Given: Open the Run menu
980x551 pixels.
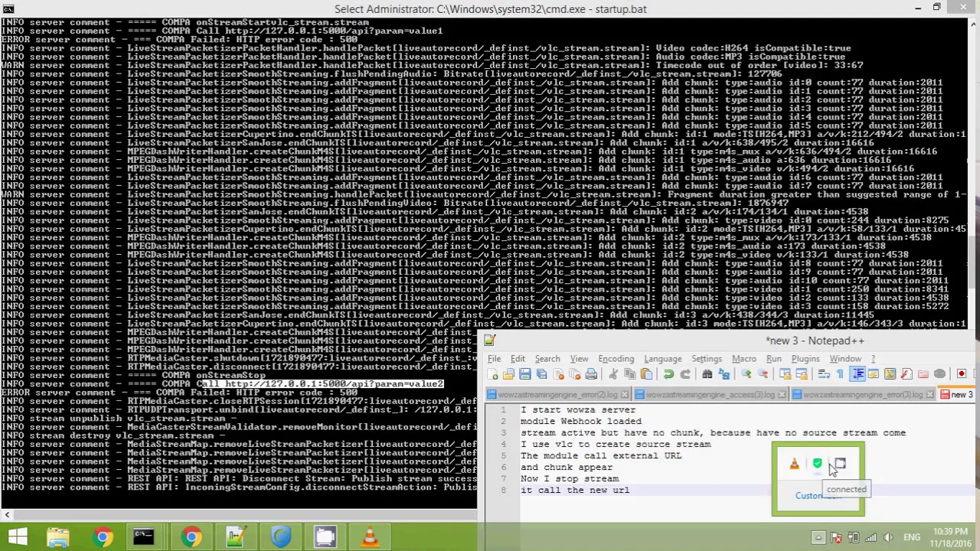Looking at the screenshot, I should pos(774,359).
